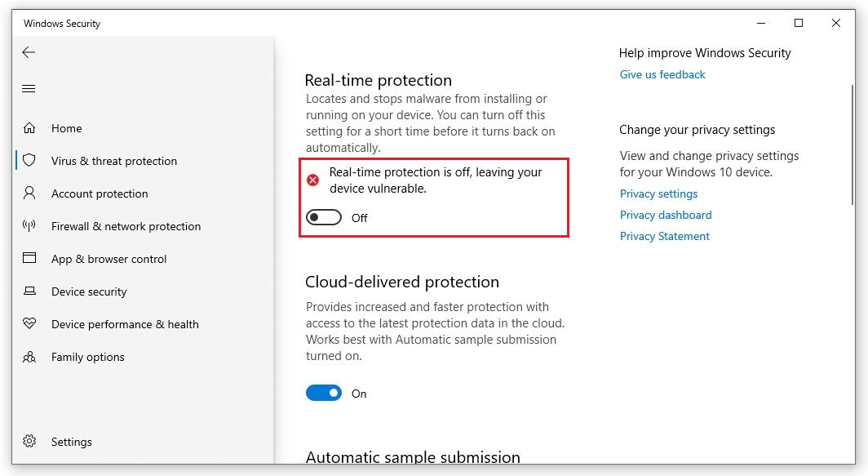Select the App & browser control icon
868x476 pixels.
pos(29,259)
